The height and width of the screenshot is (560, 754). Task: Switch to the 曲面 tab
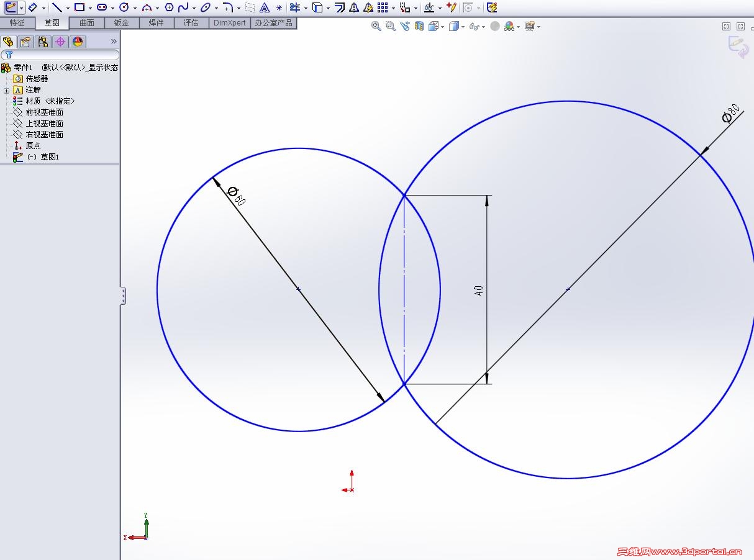[x=87, y=23]
